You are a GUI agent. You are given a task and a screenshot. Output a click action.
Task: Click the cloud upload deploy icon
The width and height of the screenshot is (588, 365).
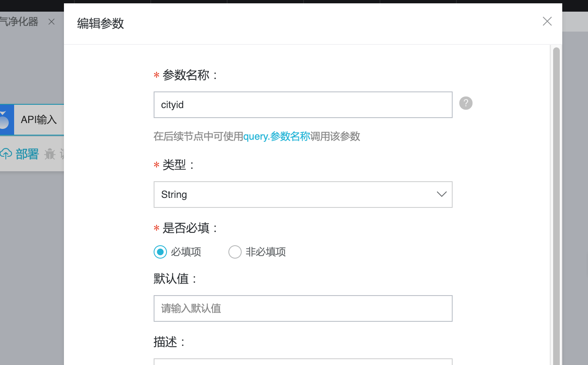6,154
